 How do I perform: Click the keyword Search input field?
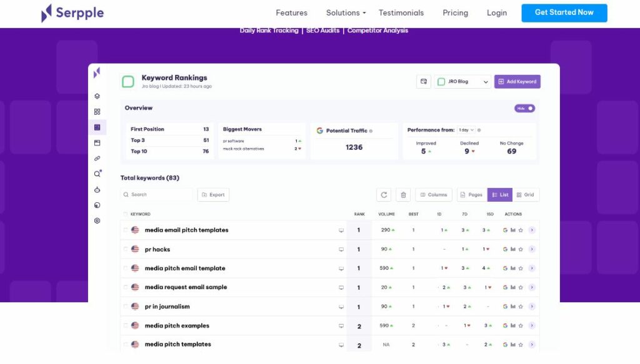click(157, 195)
